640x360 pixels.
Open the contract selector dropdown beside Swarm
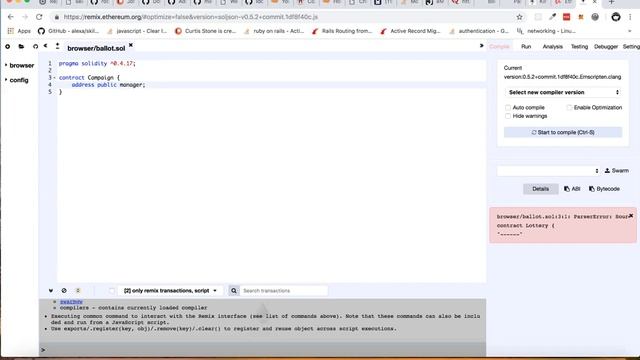coord(548,171)
